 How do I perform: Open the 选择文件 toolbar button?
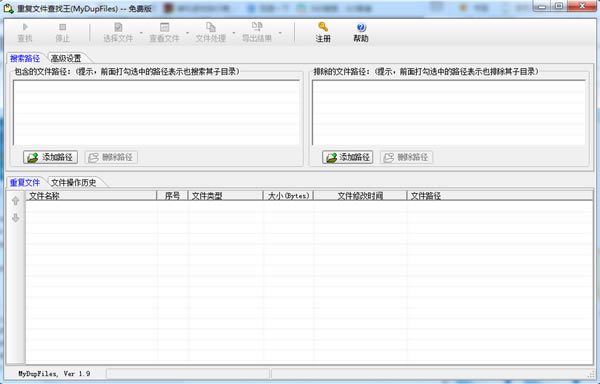pyautogui.click(x=118, y=33)
